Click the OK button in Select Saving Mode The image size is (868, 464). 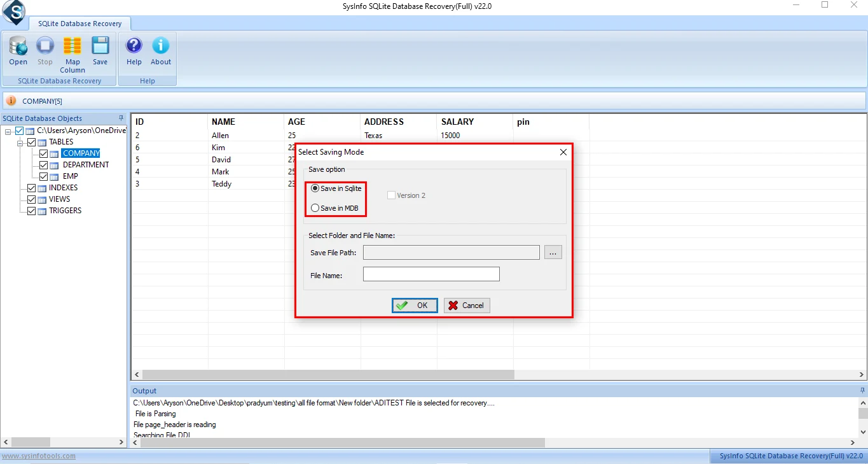pos(414,305)
